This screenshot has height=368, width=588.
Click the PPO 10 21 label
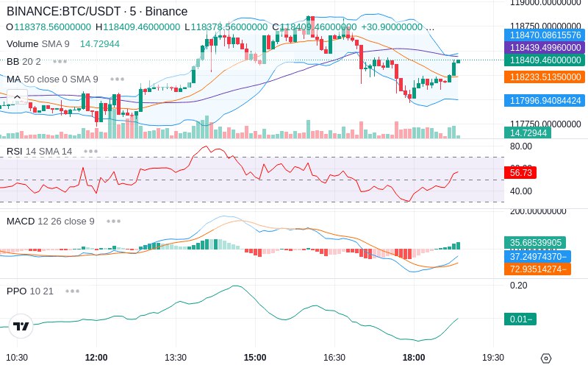[x=30, y=291]
